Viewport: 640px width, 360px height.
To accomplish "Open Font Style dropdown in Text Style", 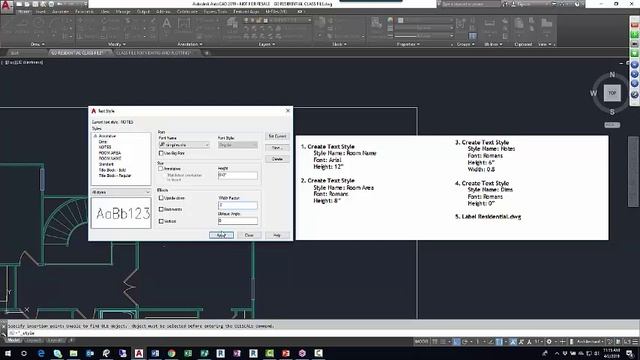I will coord(238,145).
